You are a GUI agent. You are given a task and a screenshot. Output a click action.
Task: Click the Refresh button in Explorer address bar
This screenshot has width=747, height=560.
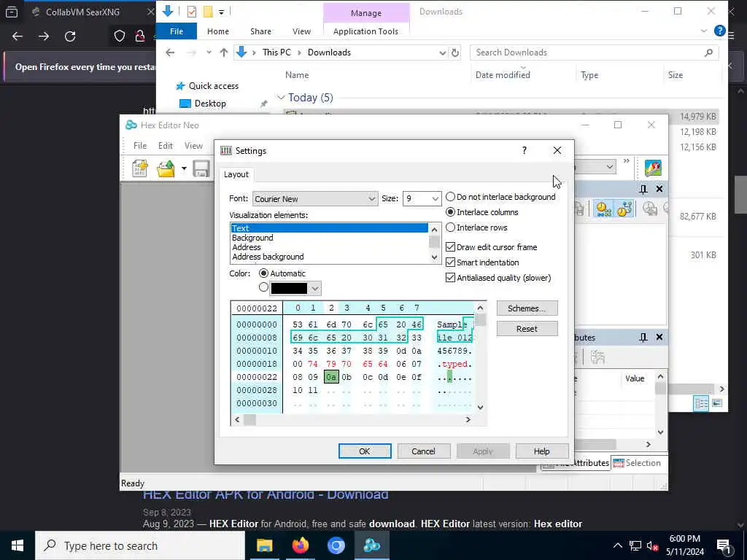[455, 52]
